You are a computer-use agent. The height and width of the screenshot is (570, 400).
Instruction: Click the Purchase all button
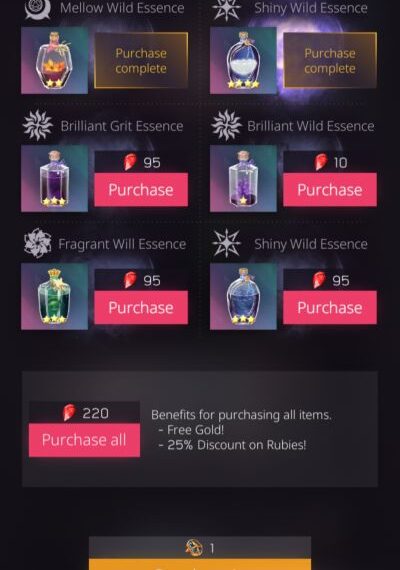[x=84, y=440]
